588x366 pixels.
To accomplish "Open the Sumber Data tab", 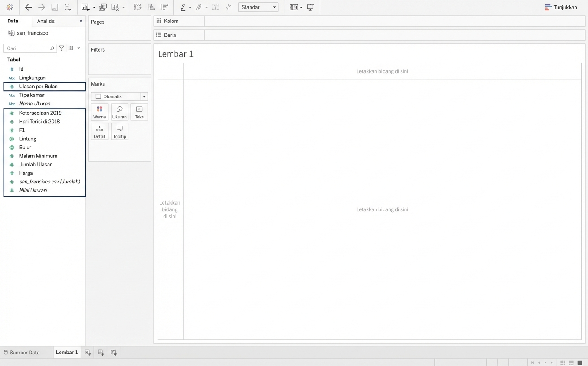I will pos(22,353).
